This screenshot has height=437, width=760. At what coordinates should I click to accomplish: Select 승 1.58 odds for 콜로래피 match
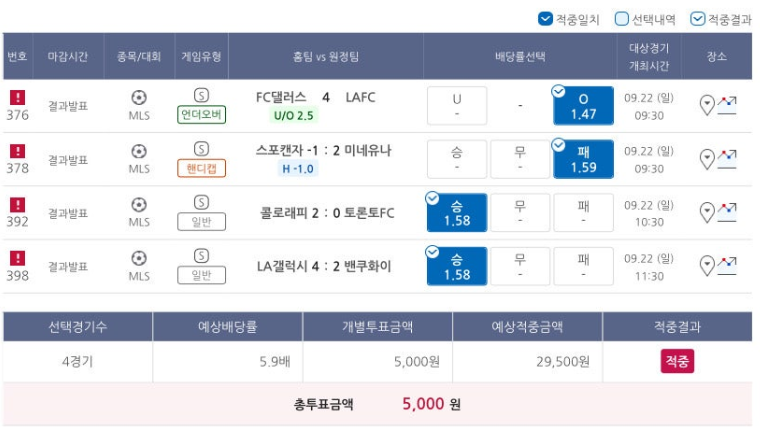[x=457, y=213]
